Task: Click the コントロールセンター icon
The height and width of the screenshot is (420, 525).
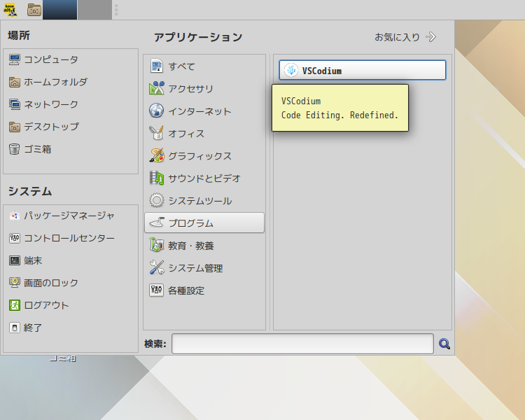Action: click(x=15, y=238)
